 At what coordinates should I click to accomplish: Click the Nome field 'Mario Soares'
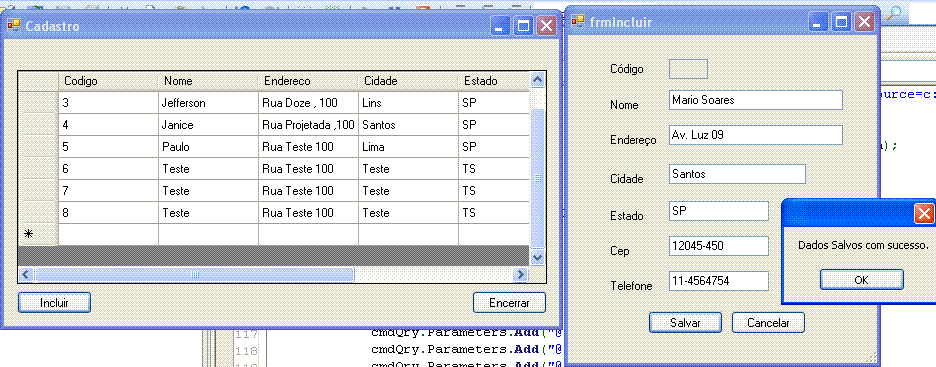(756, 100)
